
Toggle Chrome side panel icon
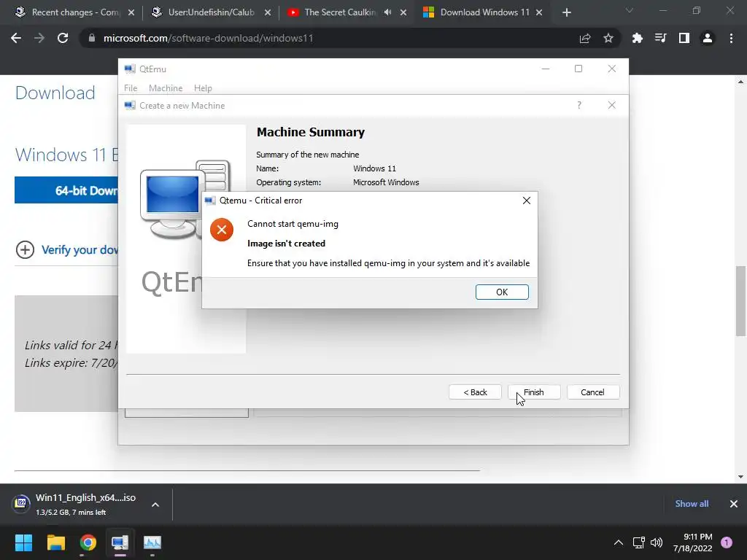[x=684, y=38]
